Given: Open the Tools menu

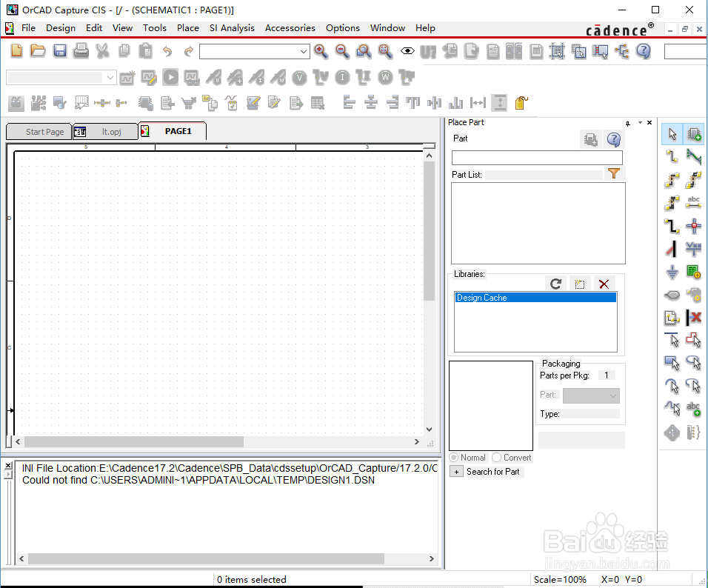Looking at the screenshot, I should [x=155, y=28].
